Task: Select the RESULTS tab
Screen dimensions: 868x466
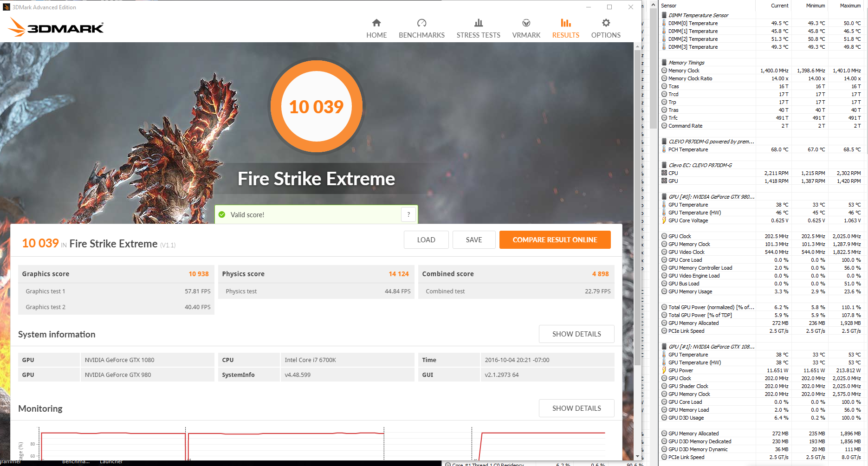Action: 565,29
